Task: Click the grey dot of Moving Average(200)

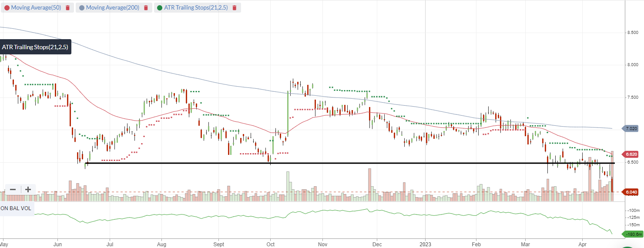Action: click(82, 8)
